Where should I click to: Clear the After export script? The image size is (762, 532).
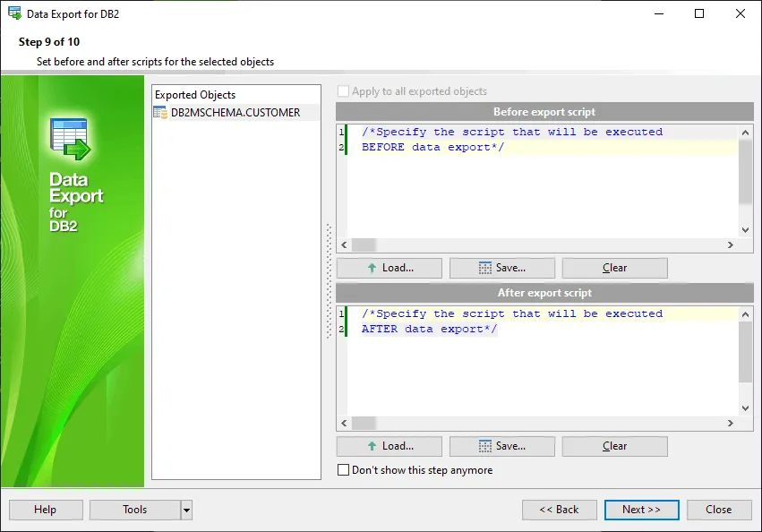[615, 446]
